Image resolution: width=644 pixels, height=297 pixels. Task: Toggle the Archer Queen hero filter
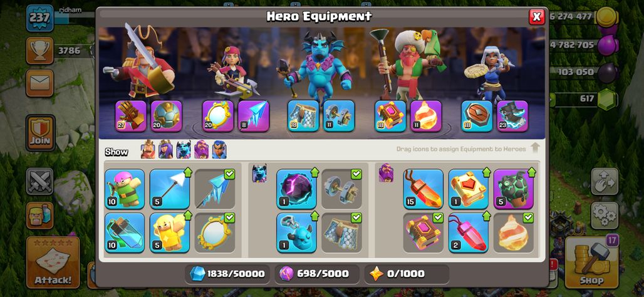165,150
